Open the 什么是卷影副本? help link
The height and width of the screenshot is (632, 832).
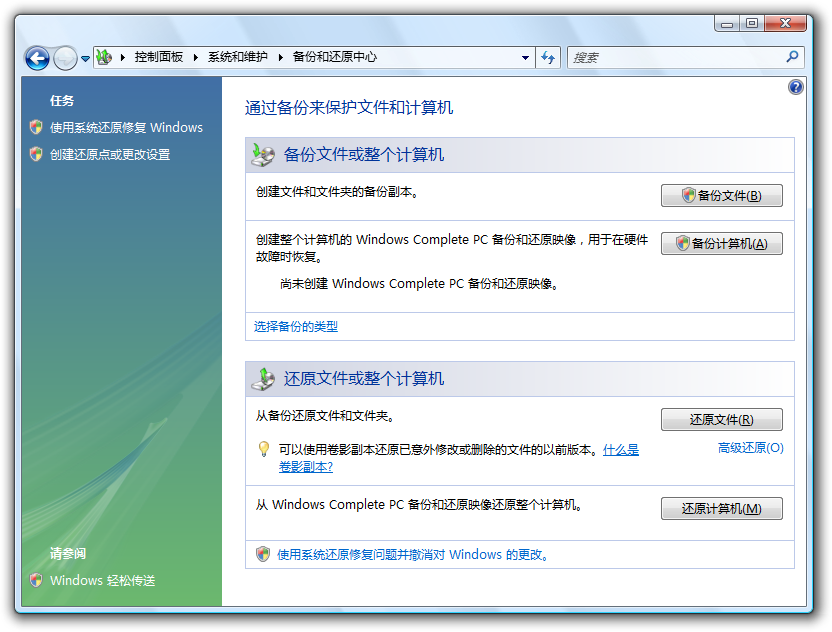(621, 450)
